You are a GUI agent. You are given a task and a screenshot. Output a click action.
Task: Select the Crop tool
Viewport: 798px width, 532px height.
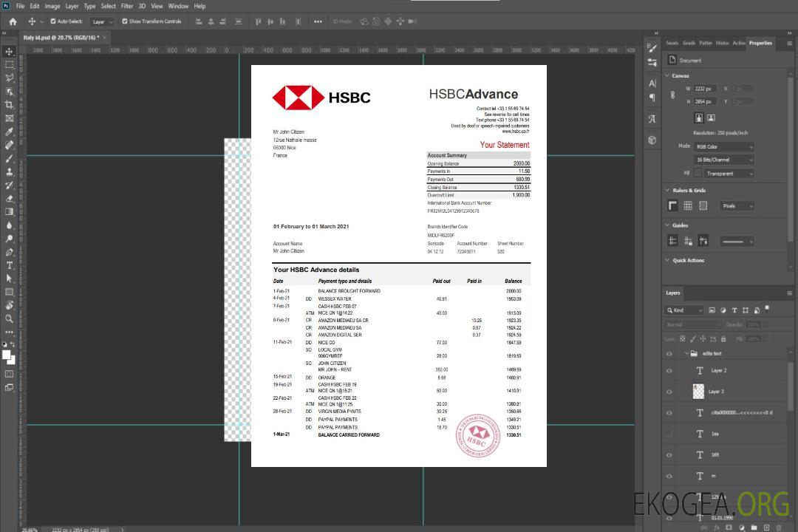(9, 105)
